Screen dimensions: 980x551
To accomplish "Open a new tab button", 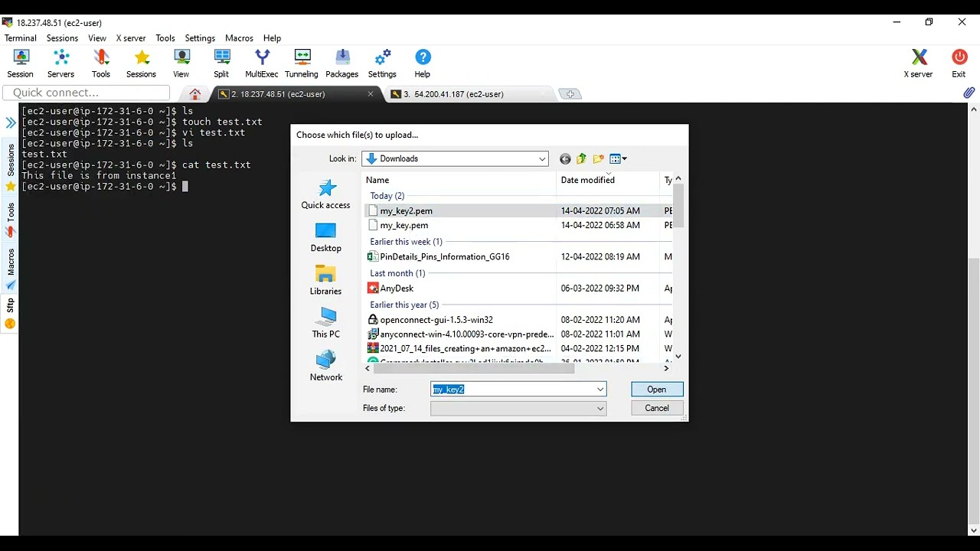I will tap(570, 94).
